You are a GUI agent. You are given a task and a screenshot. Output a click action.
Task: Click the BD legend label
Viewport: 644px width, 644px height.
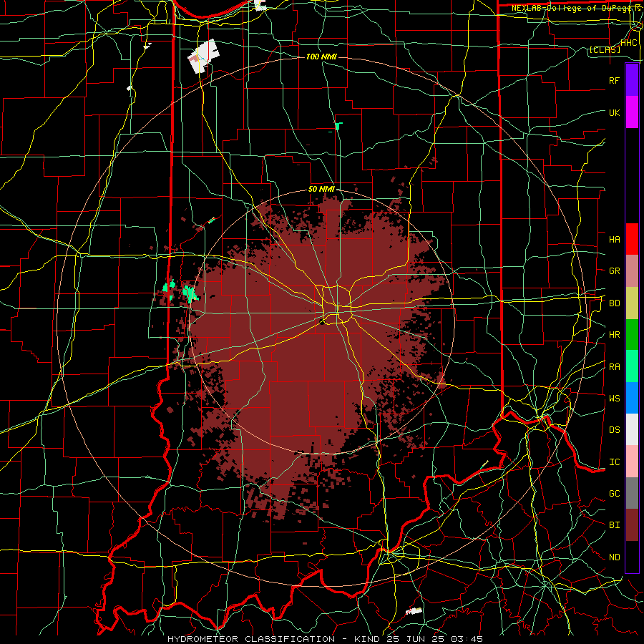(614, 303)
